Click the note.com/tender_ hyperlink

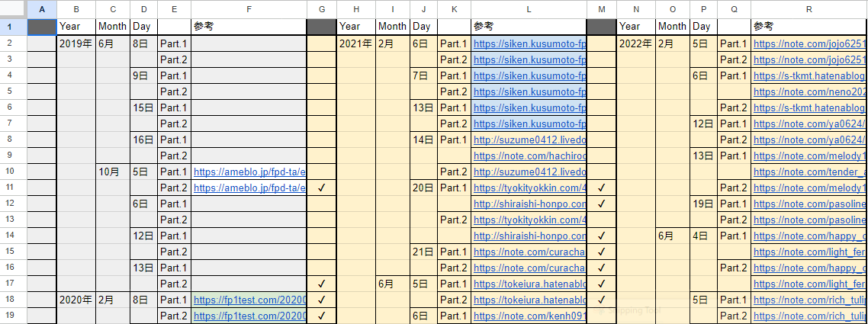coord(809,172)
